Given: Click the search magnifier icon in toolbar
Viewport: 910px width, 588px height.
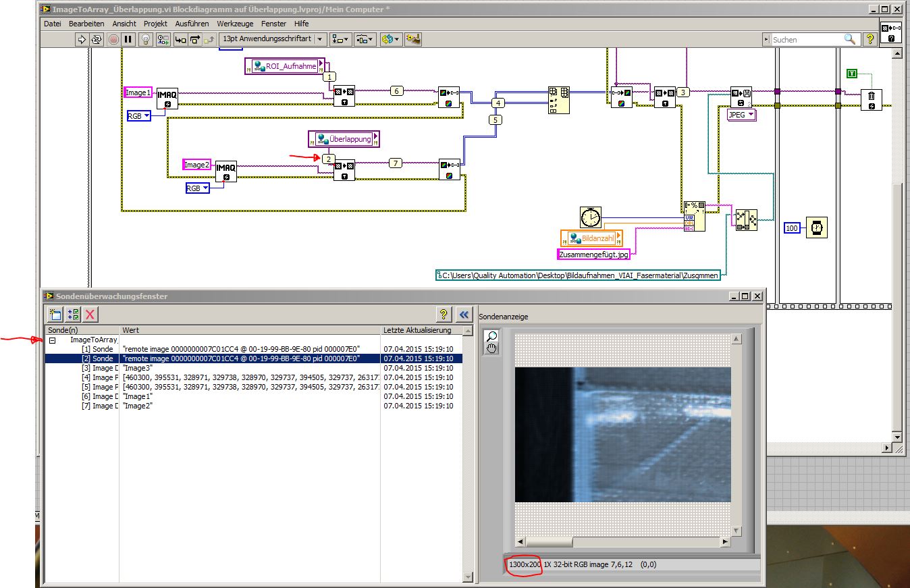Looking at the screenshot, I should pyautogui.click(x=850, y=39).
